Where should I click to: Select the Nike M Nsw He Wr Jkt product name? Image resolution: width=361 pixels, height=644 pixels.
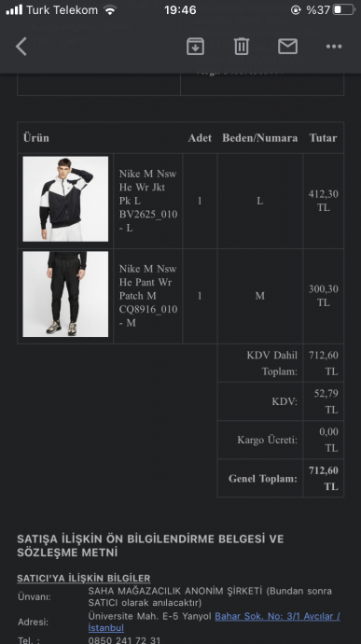(x=147, y=201)
